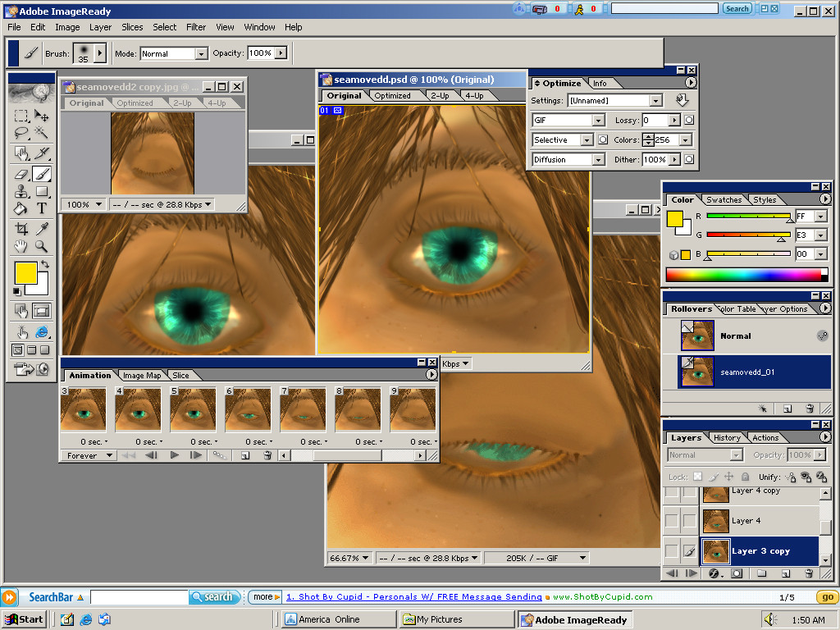Open the brush Mode dropdown
Screen dimensions: 840x630
point(202,53)
